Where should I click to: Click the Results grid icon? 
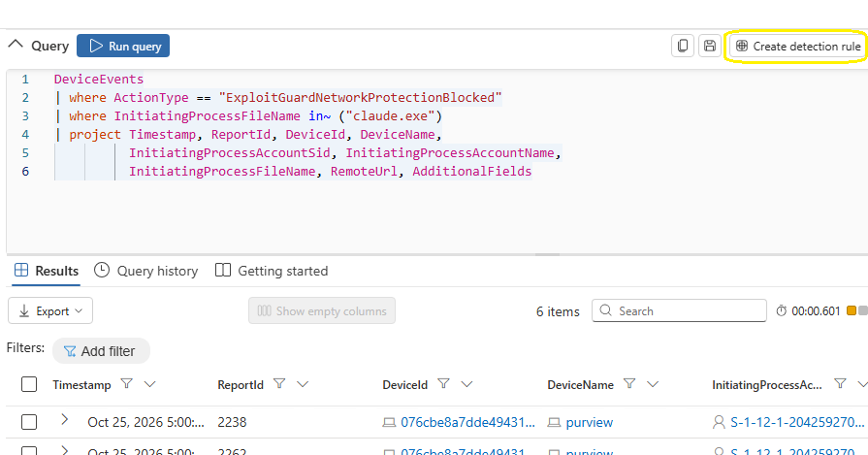[x=21, y=270]
